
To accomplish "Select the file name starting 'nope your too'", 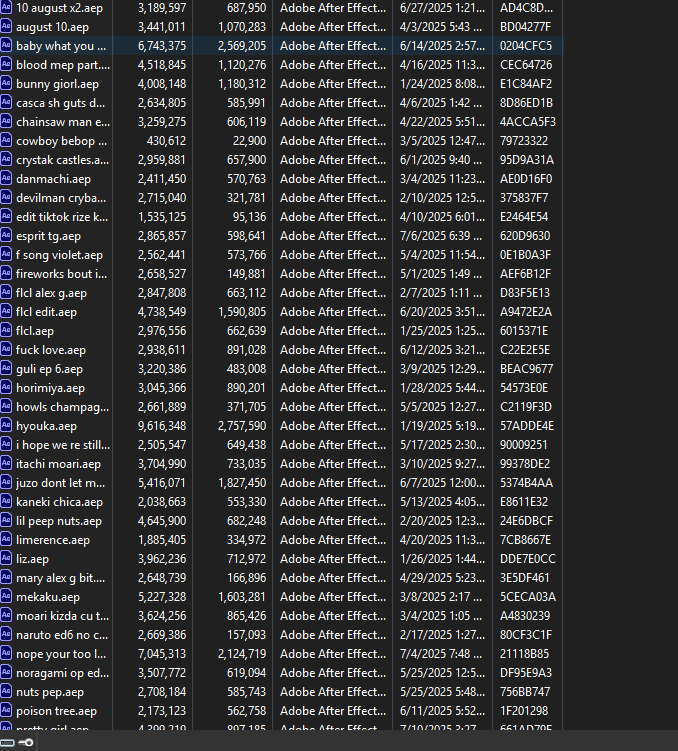I will tap(61, 654).
